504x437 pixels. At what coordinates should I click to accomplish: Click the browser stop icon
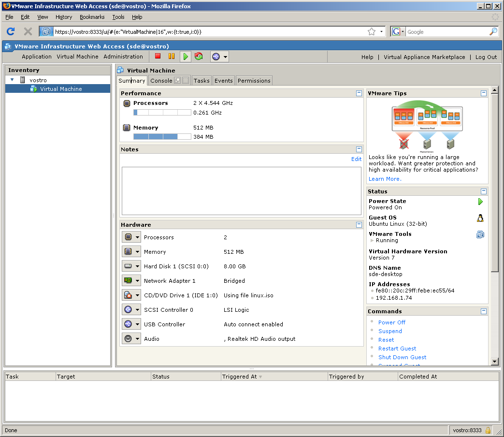pyautogui.click(x=28, y=31)
